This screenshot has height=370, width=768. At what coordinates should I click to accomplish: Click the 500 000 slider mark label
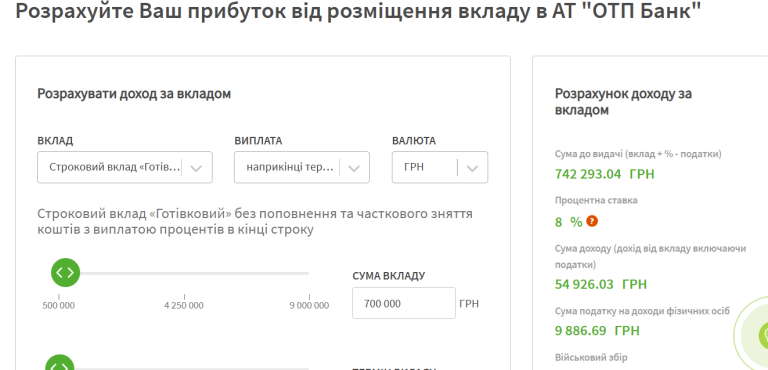(x=59, y=306)
